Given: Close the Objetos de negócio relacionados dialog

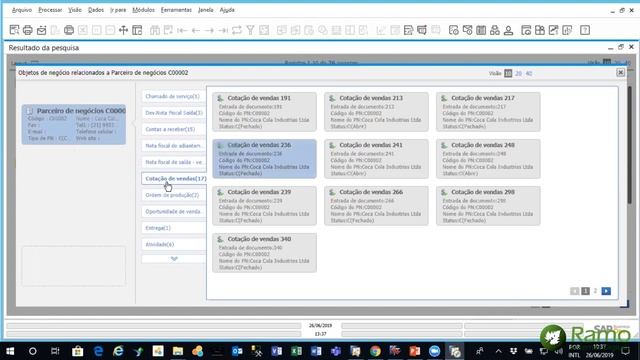Looking at the screenshot, I should tap(620, 72).
